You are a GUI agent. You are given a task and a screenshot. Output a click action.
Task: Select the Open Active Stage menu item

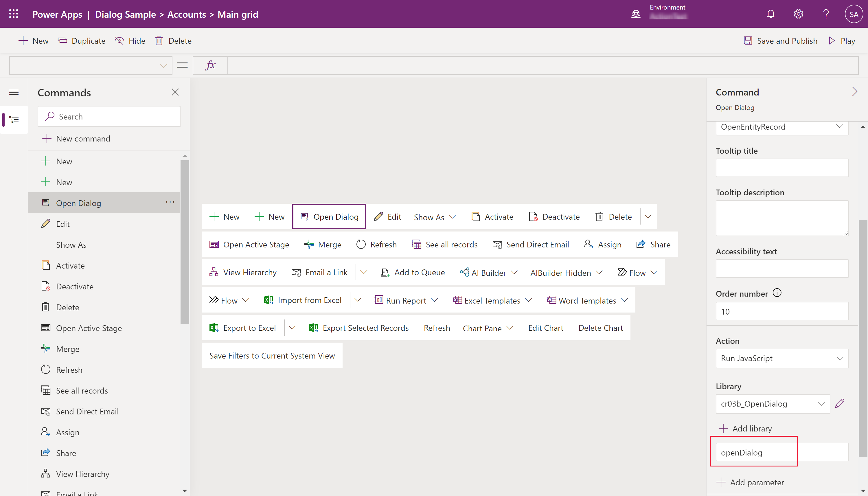89,327
